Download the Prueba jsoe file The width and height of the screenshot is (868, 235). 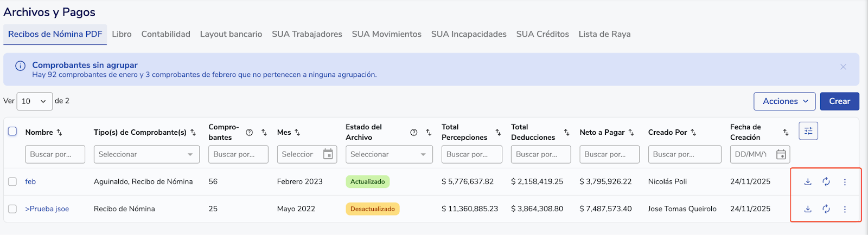[808, 209]
